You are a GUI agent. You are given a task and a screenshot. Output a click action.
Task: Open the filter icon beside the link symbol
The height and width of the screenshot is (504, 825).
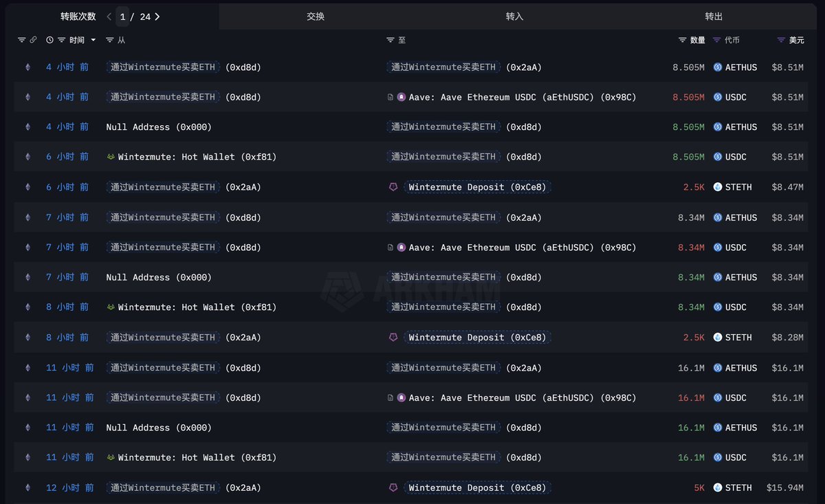[21, 41]
